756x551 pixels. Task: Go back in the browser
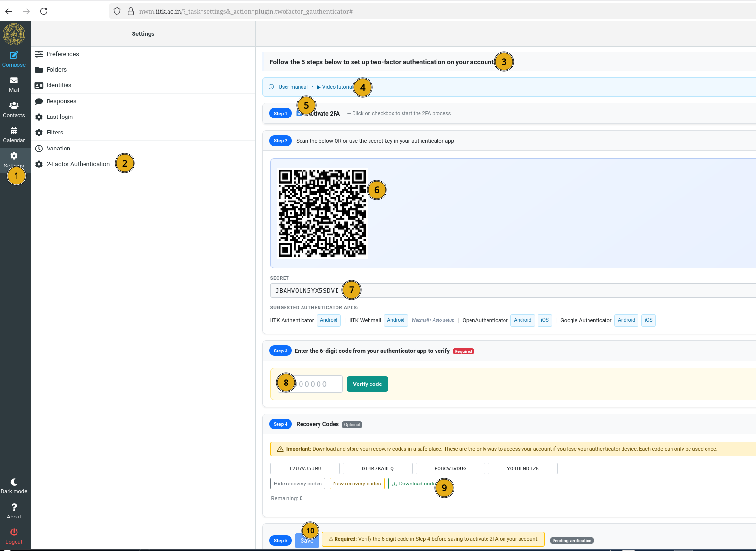pos(9,11)
